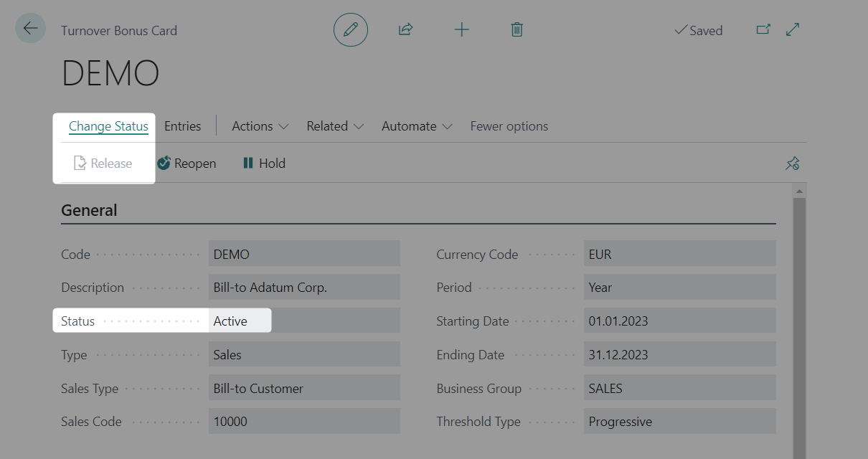Click the share icon

tap(405, 30)
